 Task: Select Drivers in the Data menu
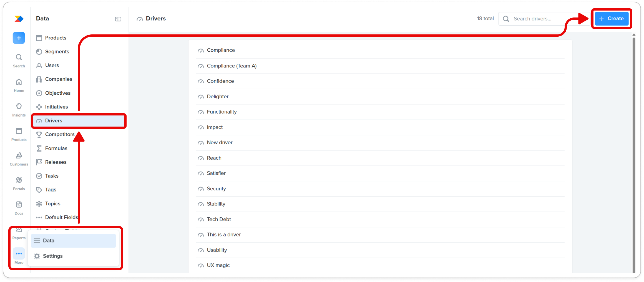point(79,121)
